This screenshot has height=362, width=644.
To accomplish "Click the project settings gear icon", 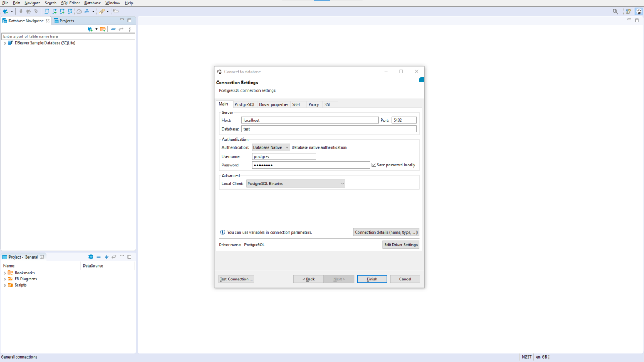I will coord(91,257).
